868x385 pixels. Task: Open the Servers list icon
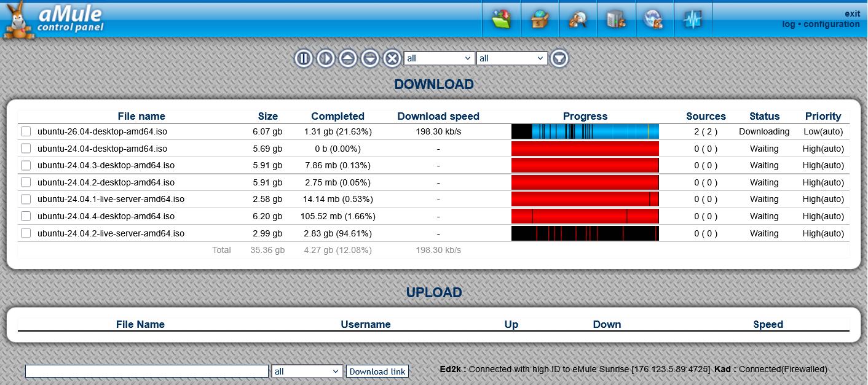point(616,20)
